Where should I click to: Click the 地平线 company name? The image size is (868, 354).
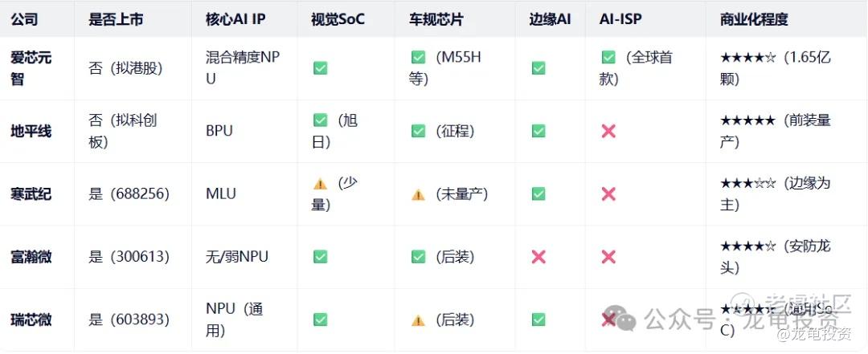coord(31,131)
